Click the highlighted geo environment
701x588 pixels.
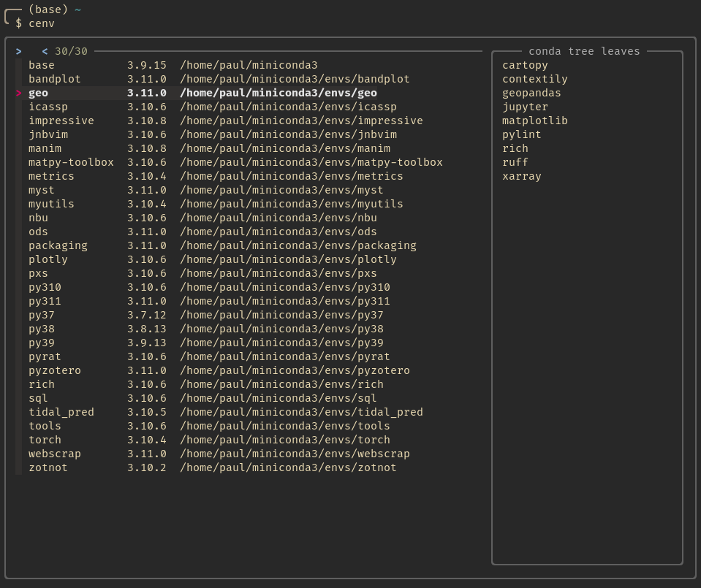click(x=38, y=93)
